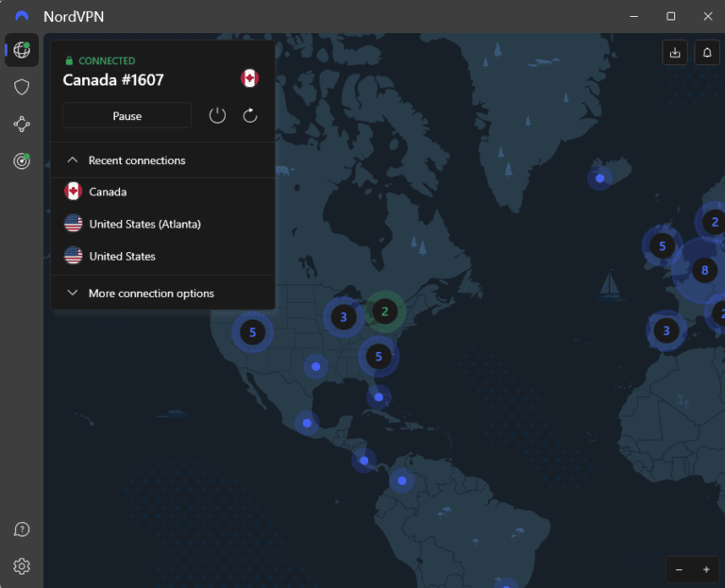Reconnect using the refresh arrow icon
Image resolution: width=725 pixels, height=588 pixels.
click(250, 115)
